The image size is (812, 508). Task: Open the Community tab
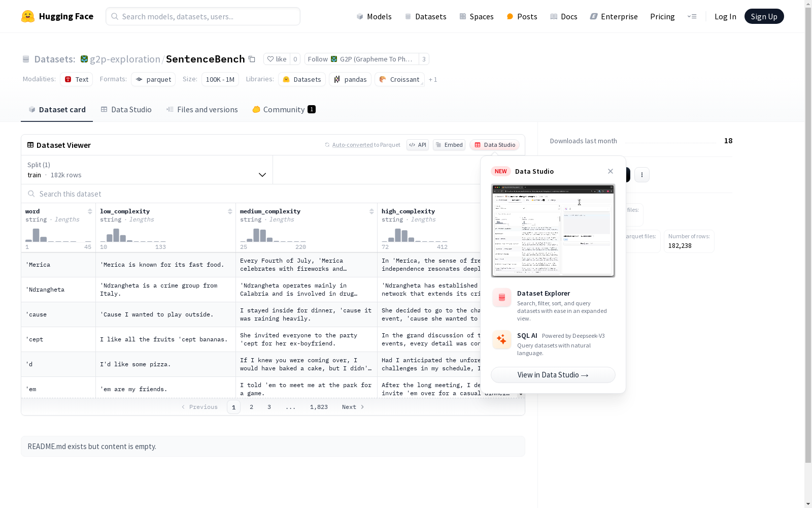[x=284, y=109]
